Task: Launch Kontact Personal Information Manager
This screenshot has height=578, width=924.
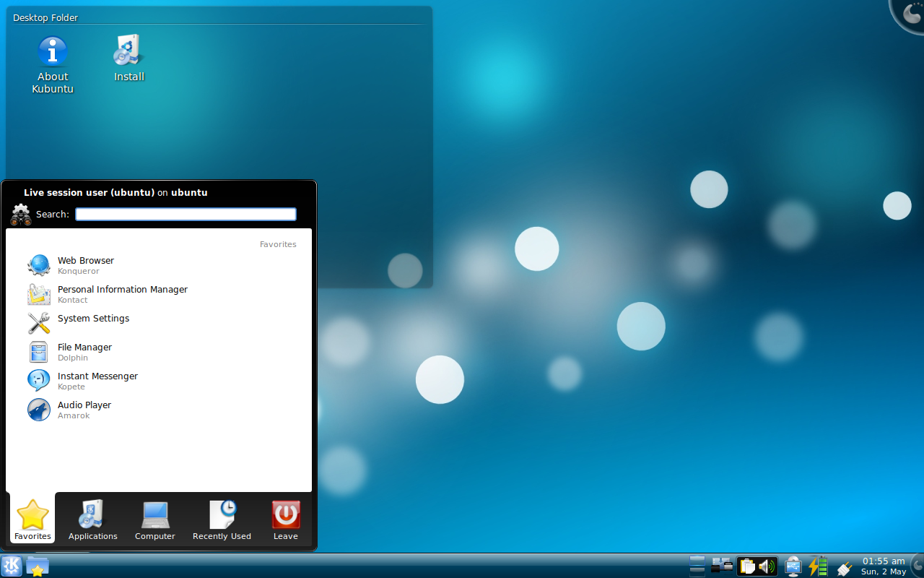Action: coord(159,294)
